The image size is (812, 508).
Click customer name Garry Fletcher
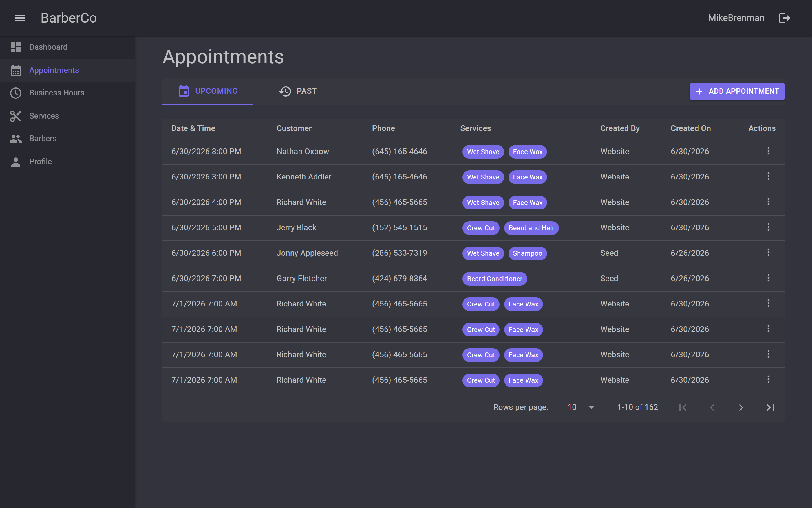coord(301,279)
